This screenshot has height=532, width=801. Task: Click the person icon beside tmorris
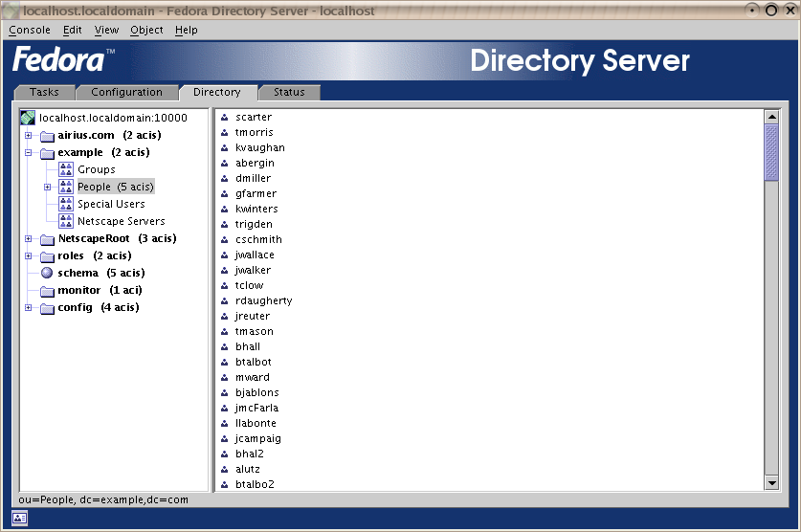point(224,133)
